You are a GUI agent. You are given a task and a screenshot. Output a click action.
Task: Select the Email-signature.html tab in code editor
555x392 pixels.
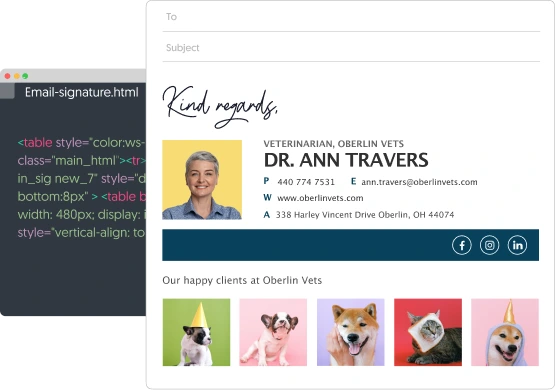(x=81, y=92)
